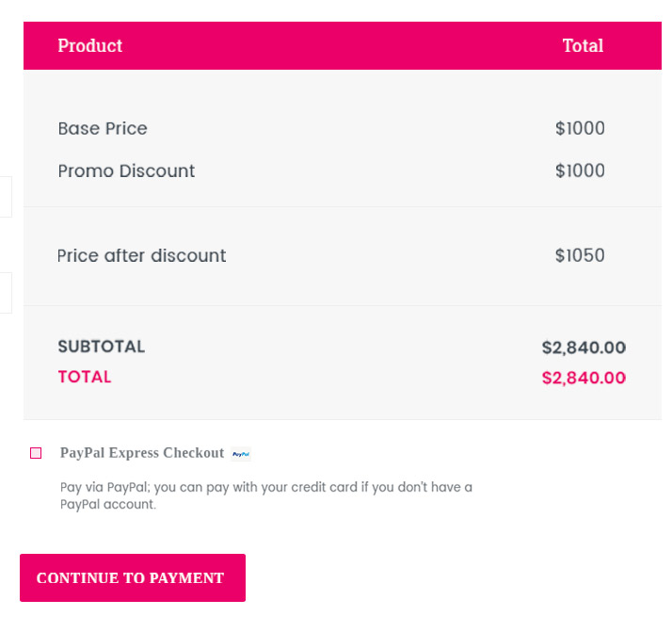Click the Promo Discount $1000 value
The height and width of the screenshot is (632, 672).
(580, 170)
